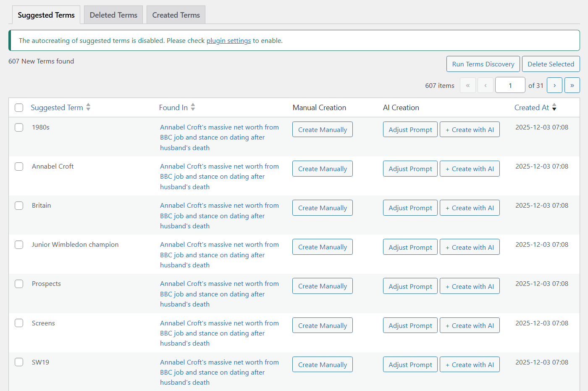Create the SW19 term with AI
The width and height of the screenshot is (588, 391).
click(x=470, y=364)
